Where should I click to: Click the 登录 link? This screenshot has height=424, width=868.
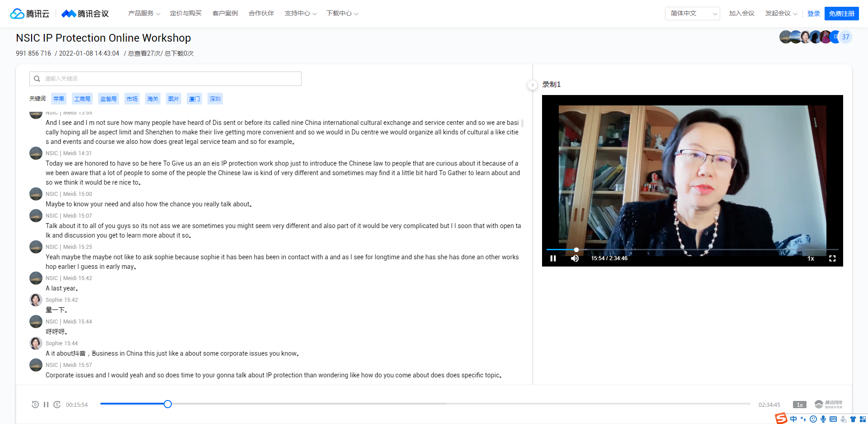[814, 14]
